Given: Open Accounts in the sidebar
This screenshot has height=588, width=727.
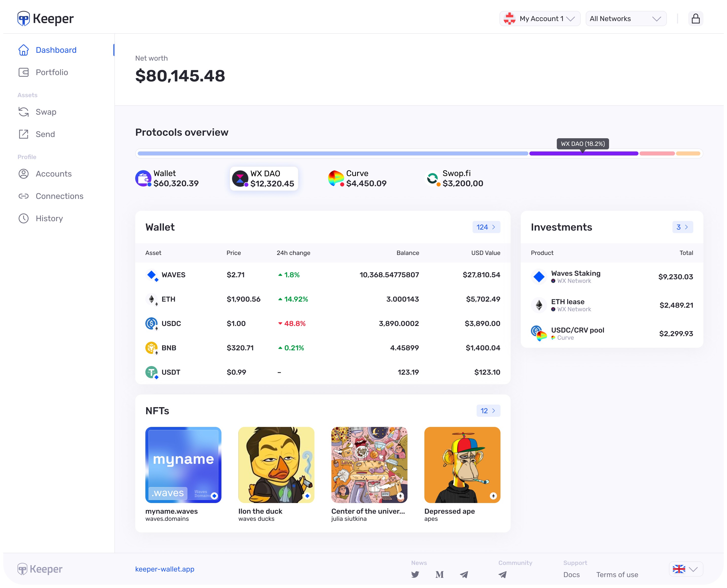Looking at the screenshot, I should point(54,174).
